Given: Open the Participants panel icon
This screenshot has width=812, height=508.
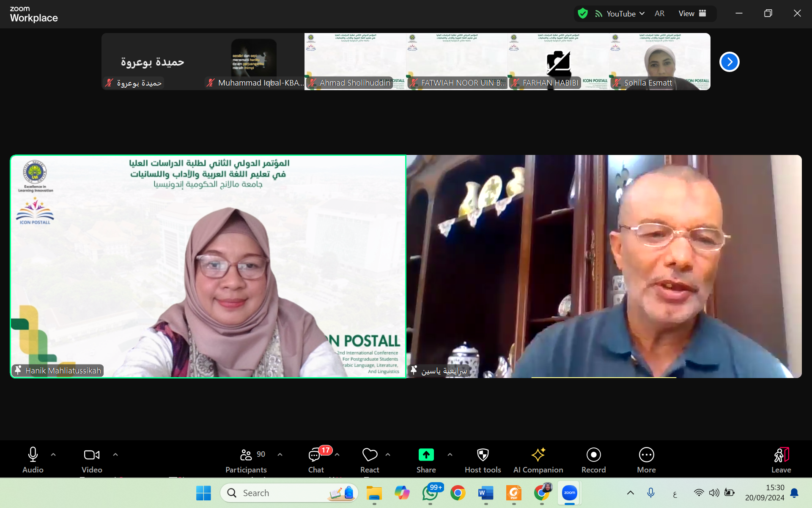Looking at the screenshot, I should pyautogui.click(x=246, y=455).
